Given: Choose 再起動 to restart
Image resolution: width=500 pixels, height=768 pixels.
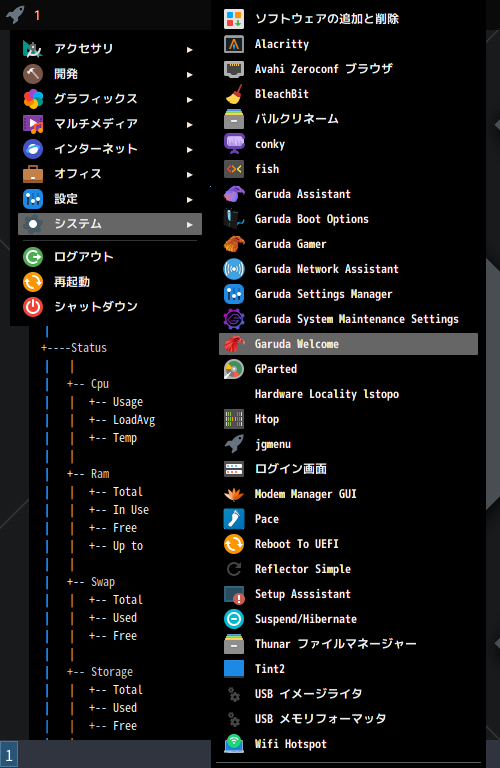Looking at the screenshot, I should [x=110, y=282].
